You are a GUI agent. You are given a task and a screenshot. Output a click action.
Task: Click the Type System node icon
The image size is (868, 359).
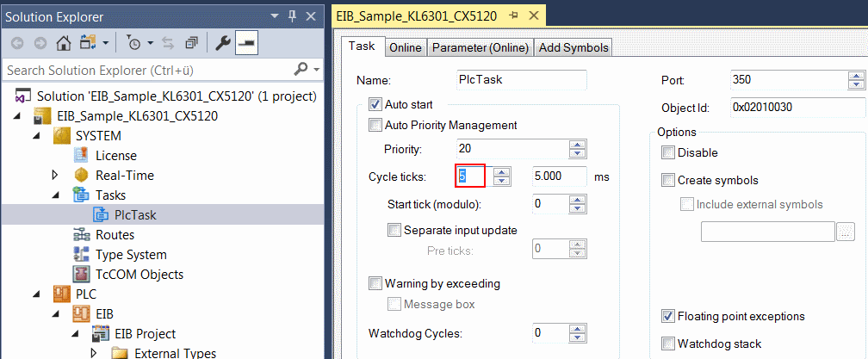[81, 255]
